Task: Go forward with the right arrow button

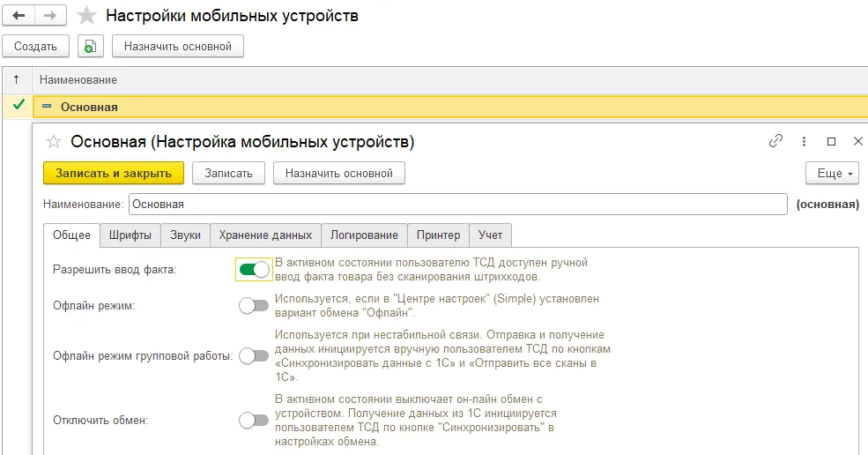Action: coord(50,16)
